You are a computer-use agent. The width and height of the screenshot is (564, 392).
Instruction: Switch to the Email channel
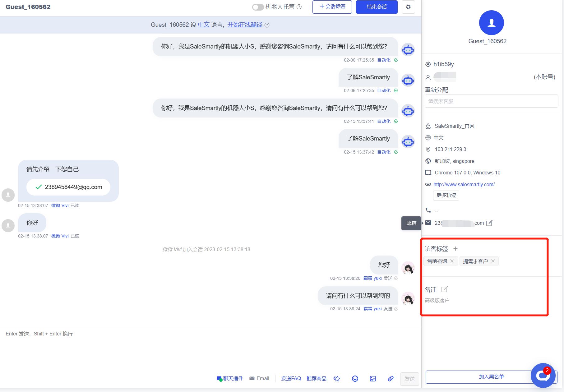(x=259, y=378)
